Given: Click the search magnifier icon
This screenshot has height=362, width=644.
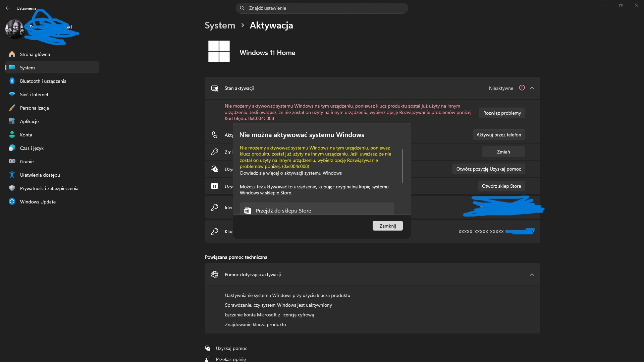Looking at the screenshot, I should (x=242, y=8).
